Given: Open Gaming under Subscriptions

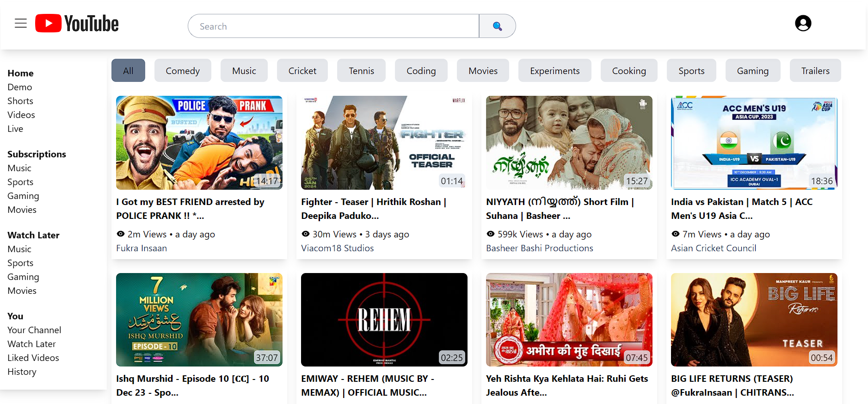Looking at the screenshot, I should 23,196.
